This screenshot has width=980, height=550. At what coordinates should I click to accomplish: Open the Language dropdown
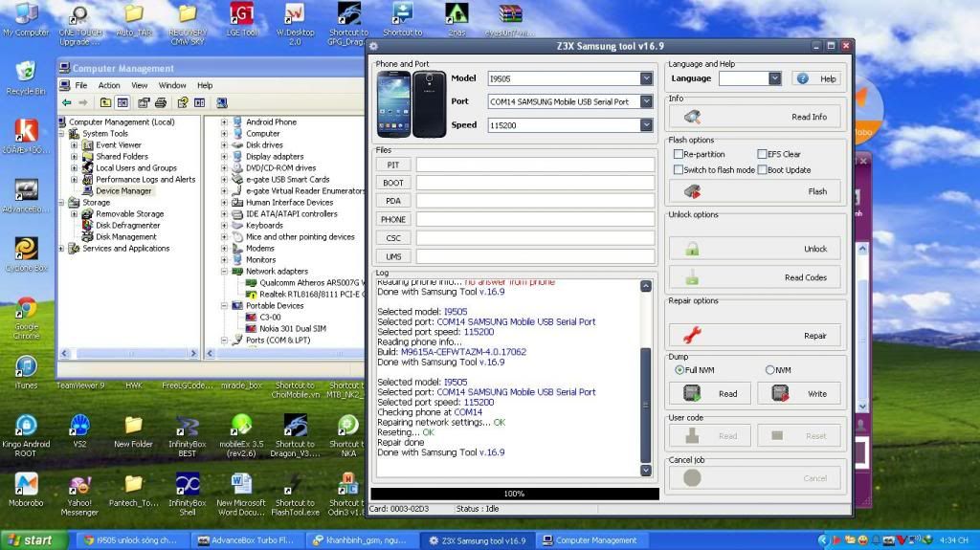(775, 78)
